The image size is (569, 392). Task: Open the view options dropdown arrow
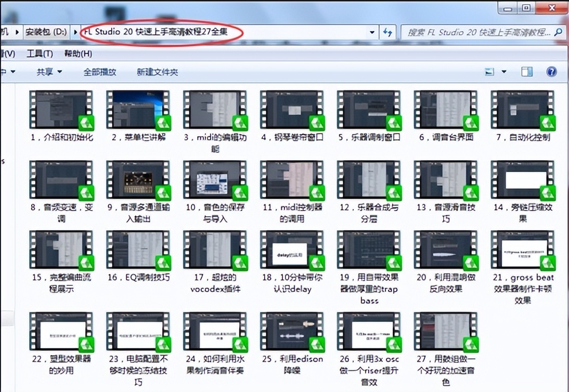pyautogui.click(x=504, y=72)
